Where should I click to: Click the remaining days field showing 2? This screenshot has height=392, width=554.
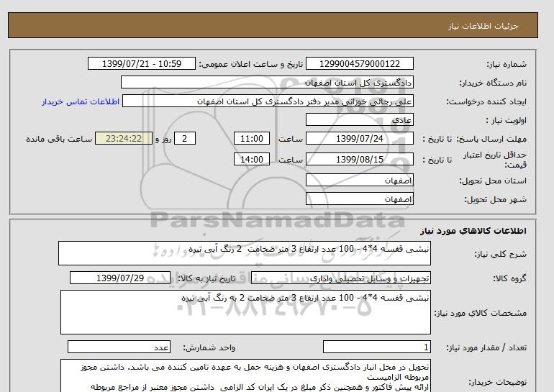pos(184,139)
